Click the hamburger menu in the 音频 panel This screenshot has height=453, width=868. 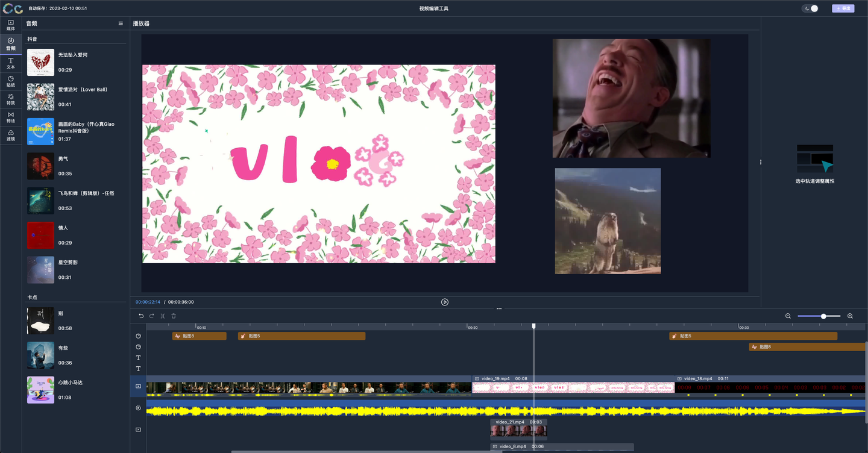tap(120, 23)
